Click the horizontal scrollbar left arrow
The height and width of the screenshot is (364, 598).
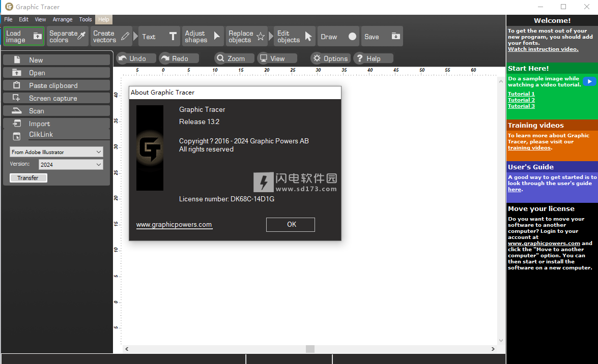[127, 349]
